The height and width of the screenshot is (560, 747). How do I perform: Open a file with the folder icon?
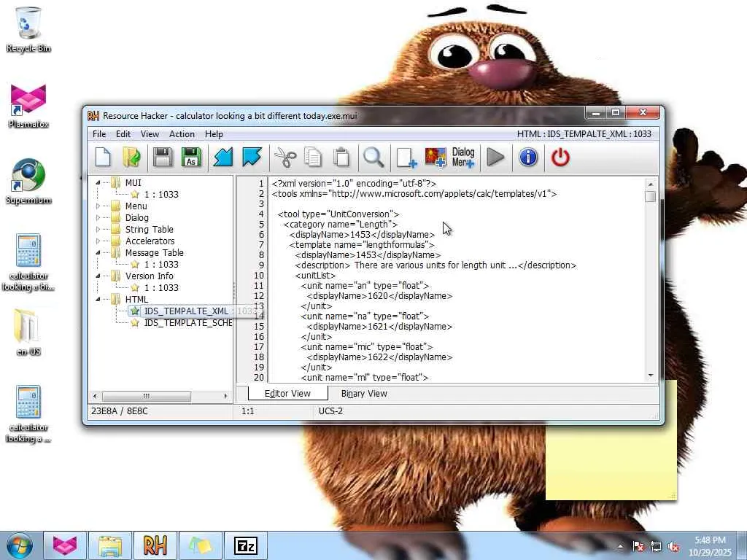coord(131,157)
